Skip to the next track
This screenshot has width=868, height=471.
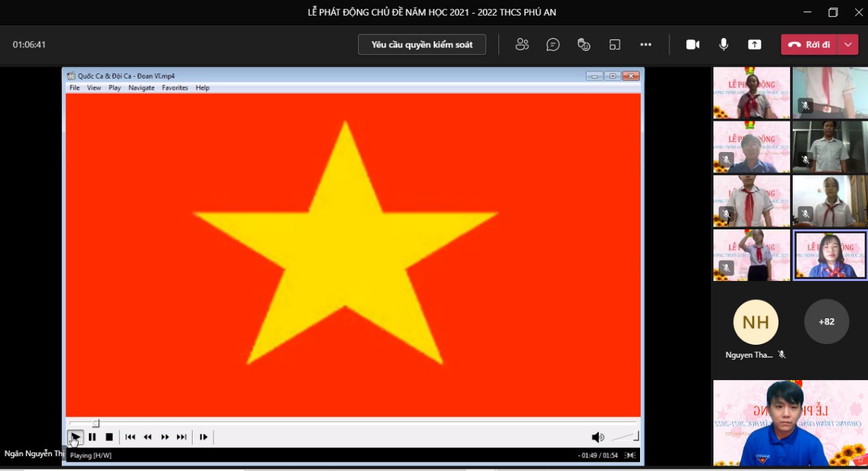click(x=182, y=437)
